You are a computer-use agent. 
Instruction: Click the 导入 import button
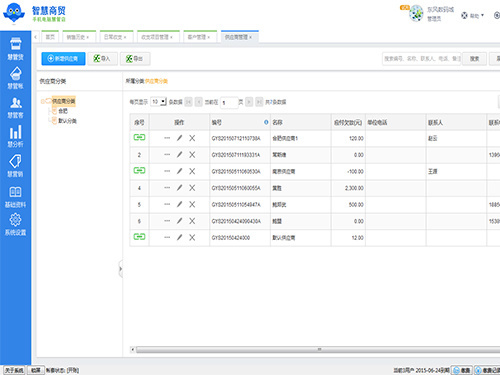coord(102,59)
